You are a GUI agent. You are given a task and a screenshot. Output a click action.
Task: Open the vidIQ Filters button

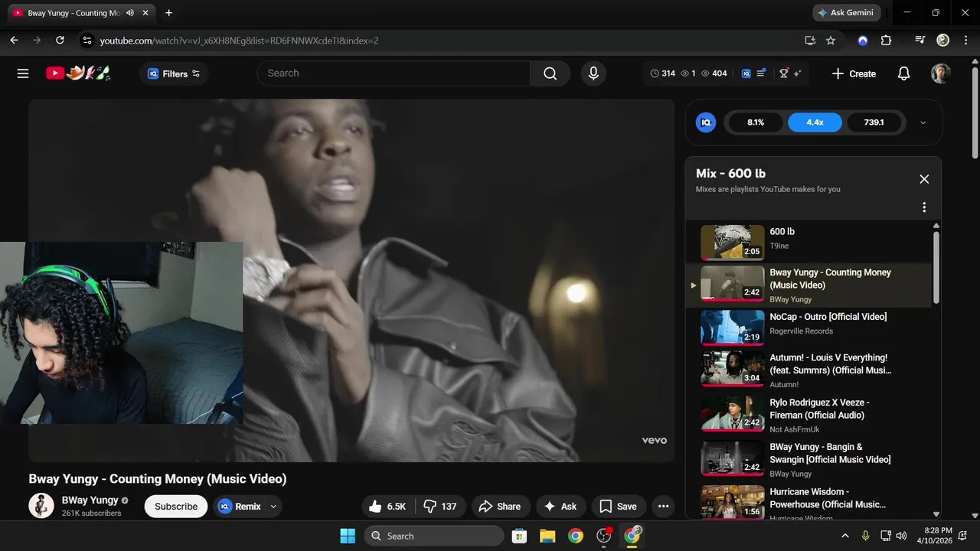(174, 73)
